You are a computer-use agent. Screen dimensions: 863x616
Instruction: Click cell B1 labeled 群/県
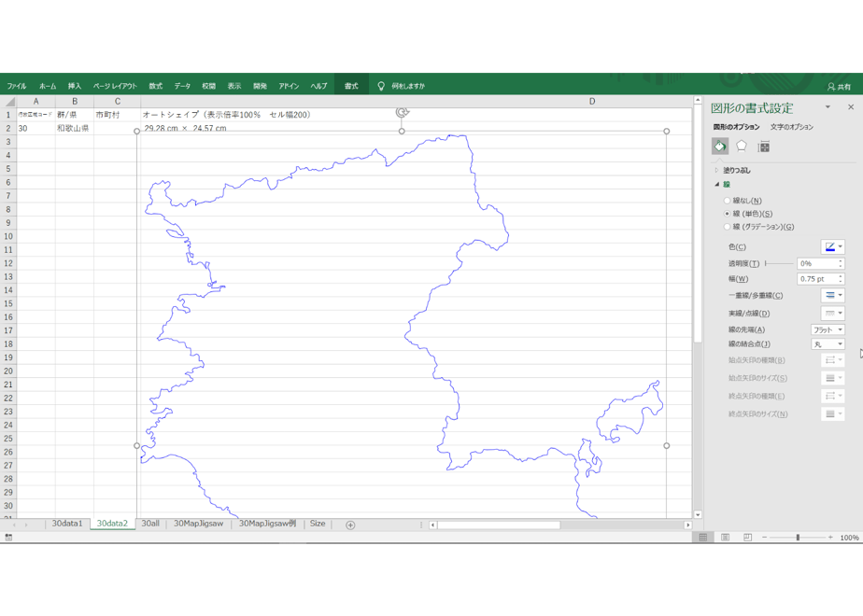[x=75, y=115]
